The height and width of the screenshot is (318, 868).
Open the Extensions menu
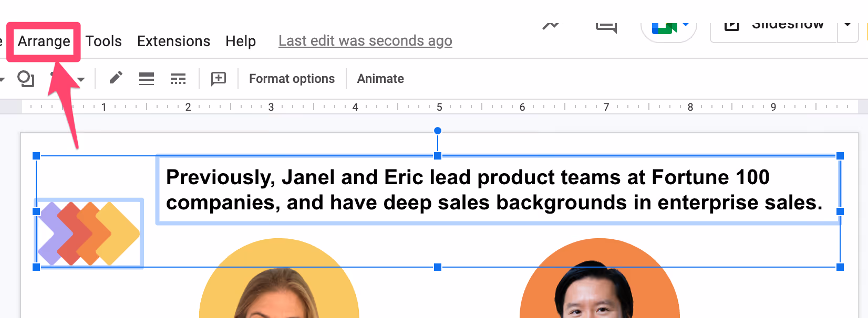click(173, 41)
